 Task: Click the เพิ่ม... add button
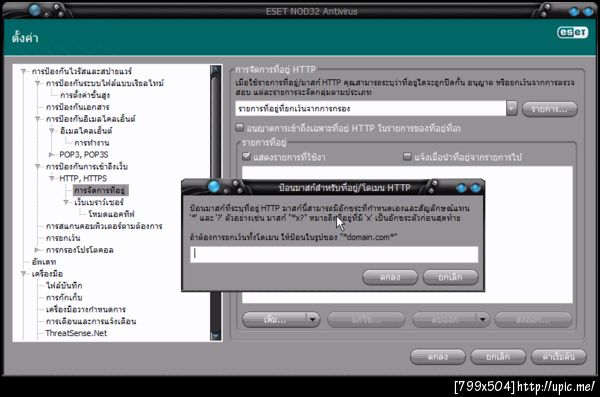275,320
